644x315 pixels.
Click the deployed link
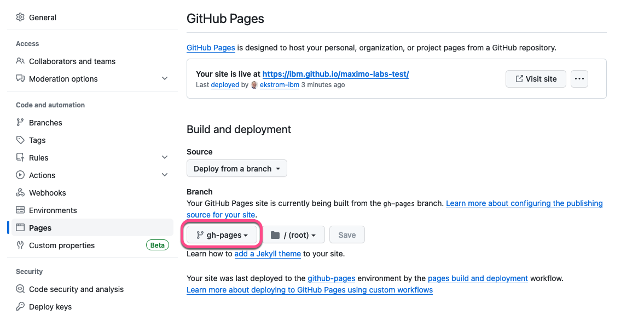pyautogui.click(x=225, y=85)
